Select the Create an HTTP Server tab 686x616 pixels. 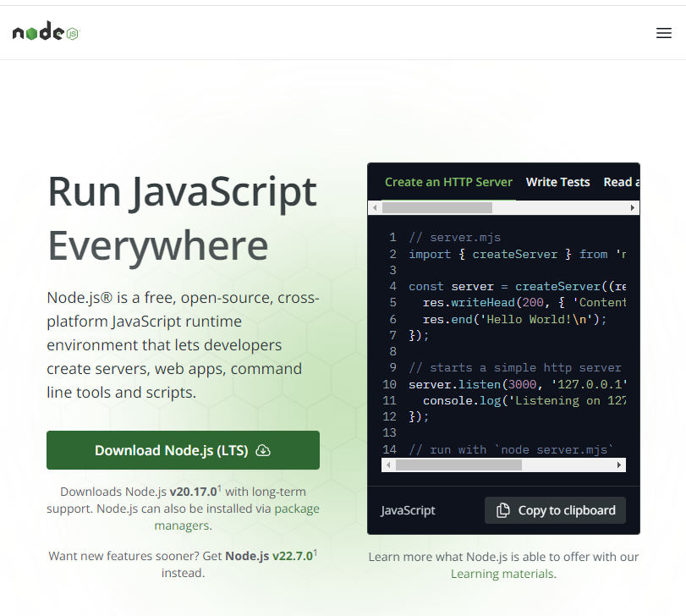(x=448, y=182)
